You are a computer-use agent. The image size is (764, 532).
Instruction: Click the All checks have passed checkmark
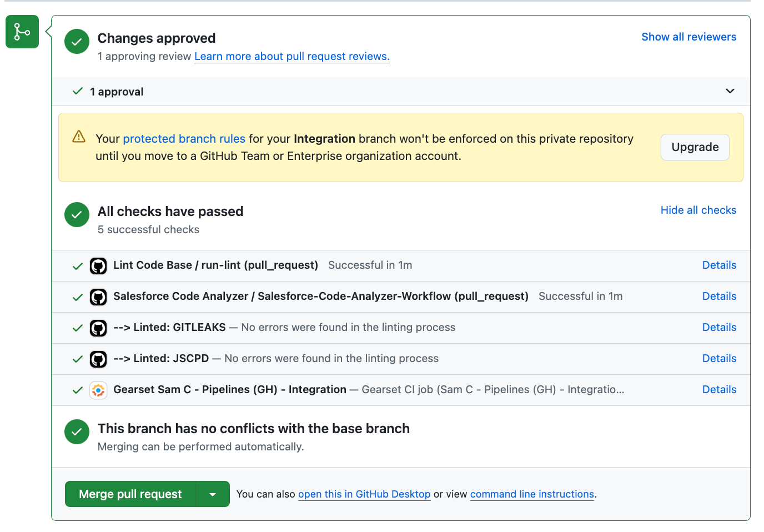click(77, 215)
